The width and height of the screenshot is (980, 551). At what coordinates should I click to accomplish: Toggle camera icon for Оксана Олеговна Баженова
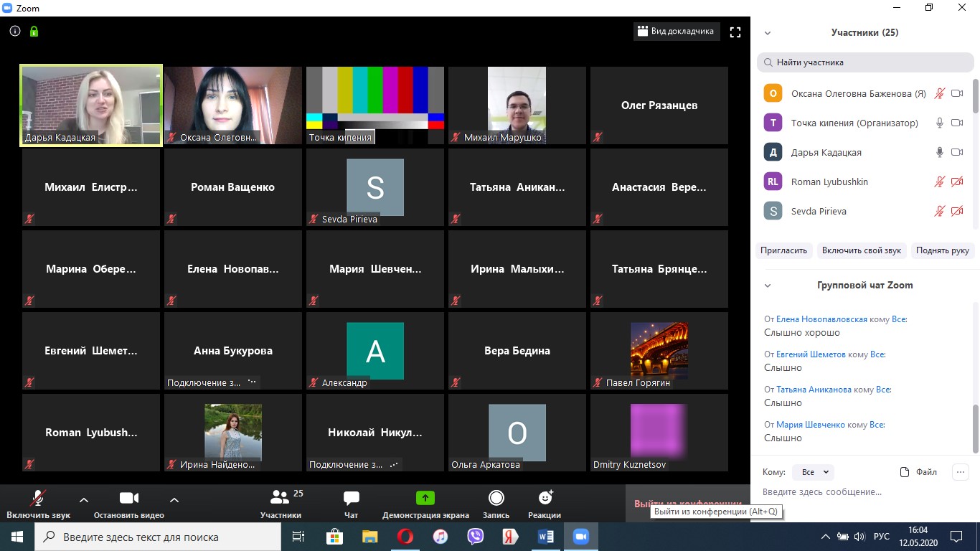[x=957, y=94]
